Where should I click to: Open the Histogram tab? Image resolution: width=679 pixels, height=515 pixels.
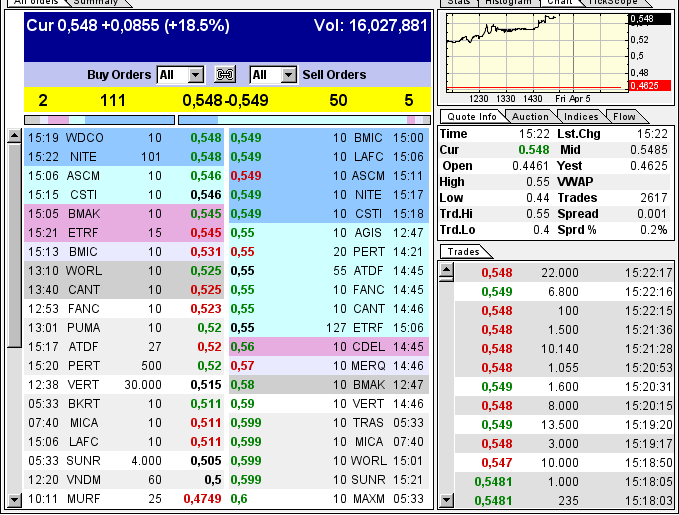[x=508, y=3]
